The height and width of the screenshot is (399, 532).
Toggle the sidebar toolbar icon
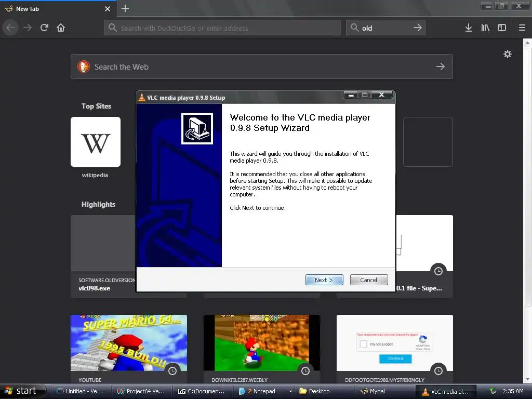(x=502, y=28)
